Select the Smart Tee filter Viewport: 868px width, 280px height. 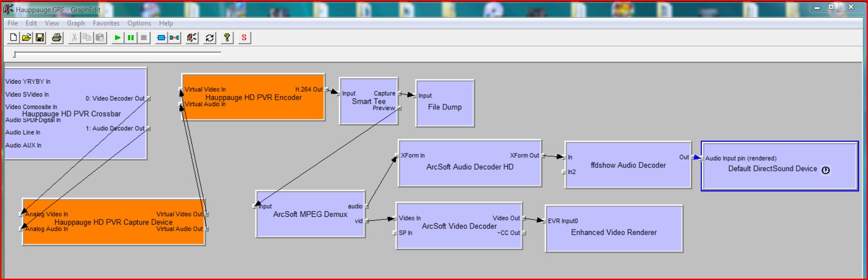coord(369,102)
